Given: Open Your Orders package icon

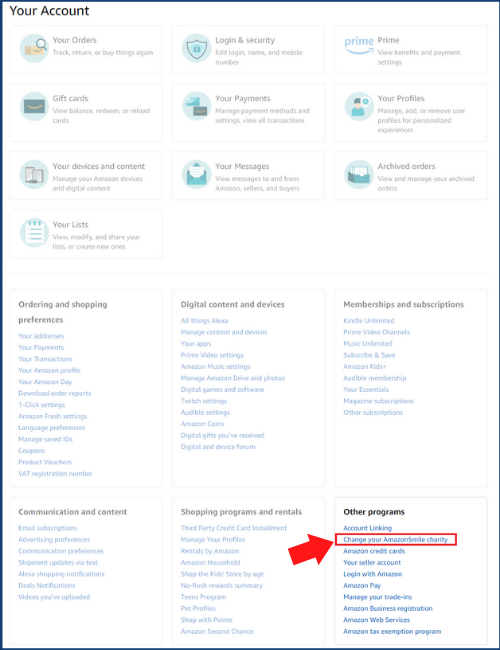Looking at the screenshot, I should coord(34,48).
